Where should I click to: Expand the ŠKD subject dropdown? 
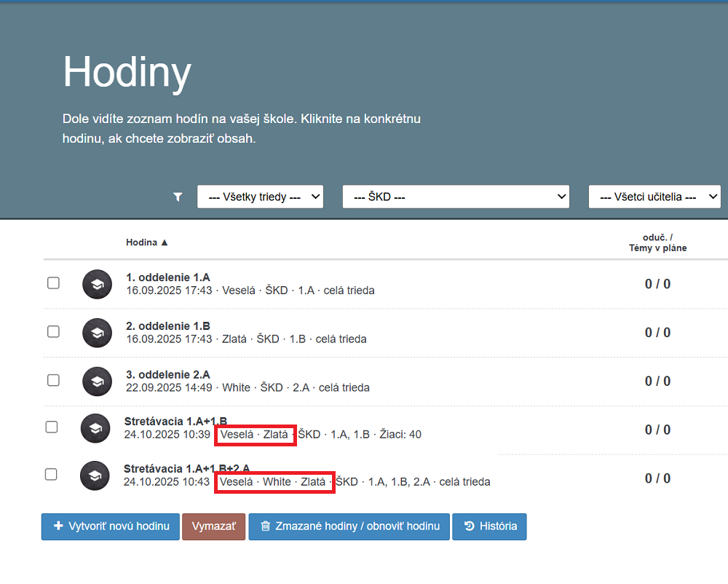click(x=456, y=197)
